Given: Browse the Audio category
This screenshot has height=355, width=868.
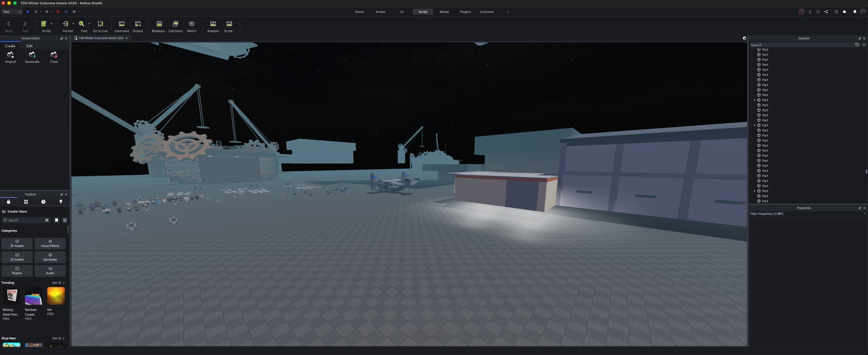Looking at the screenshot, I should click(50, 271).
